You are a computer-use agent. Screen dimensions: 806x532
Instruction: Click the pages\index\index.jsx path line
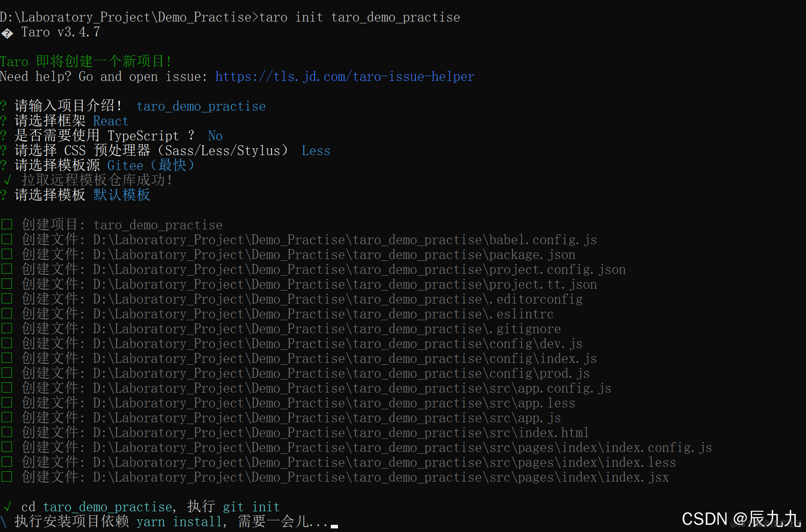coord(345,477)
